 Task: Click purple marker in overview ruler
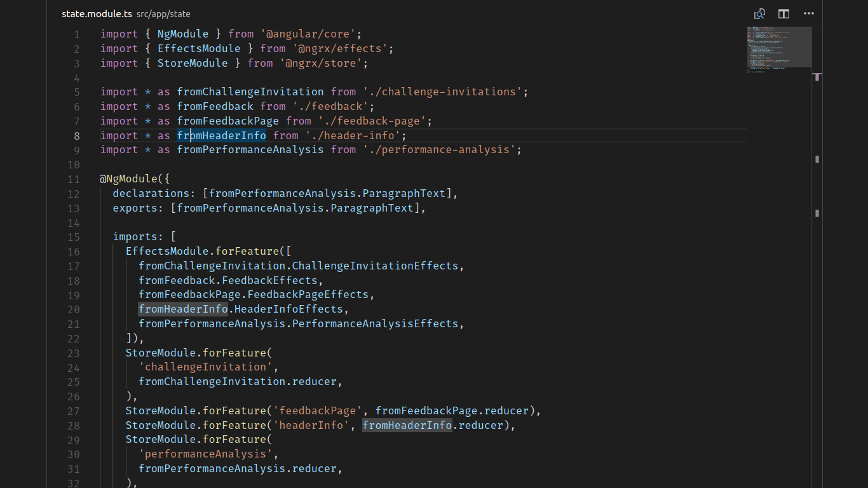click(817, 77)
